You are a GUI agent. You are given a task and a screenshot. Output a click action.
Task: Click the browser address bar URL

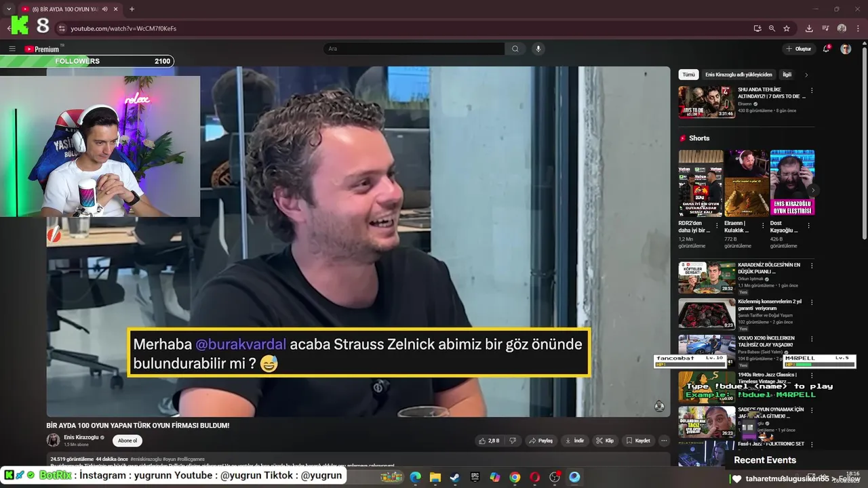click(x=123, y=28)
